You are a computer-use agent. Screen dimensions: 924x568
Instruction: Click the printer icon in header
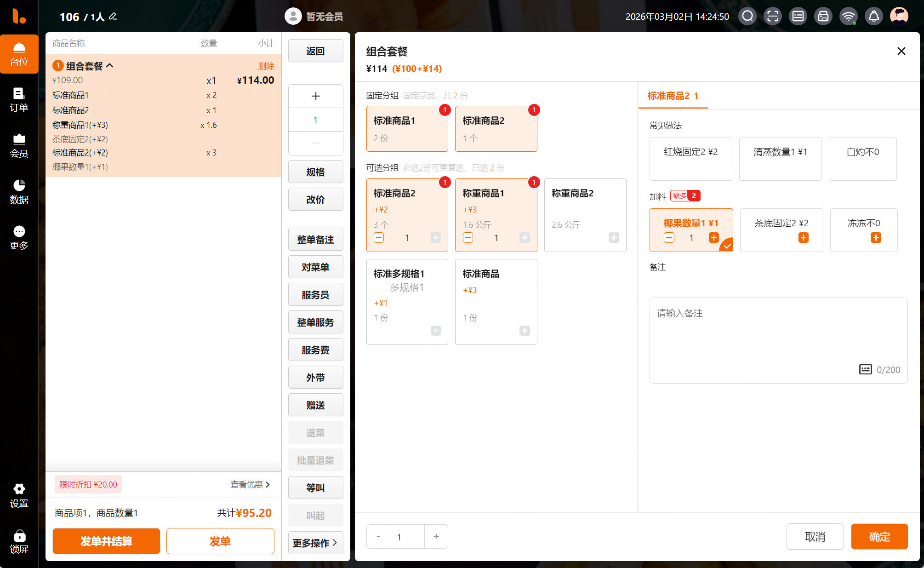(823, 17)
